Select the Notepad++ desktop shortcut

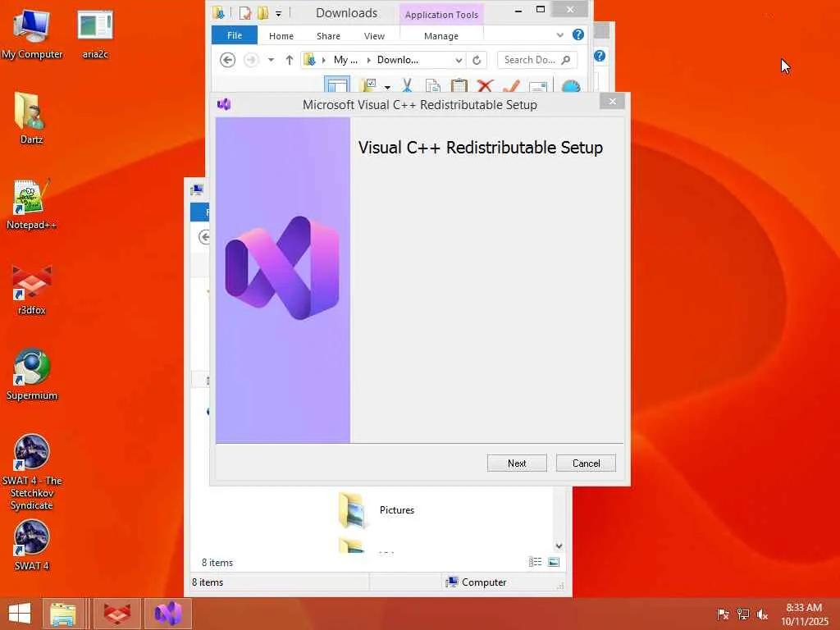[31, 204]
